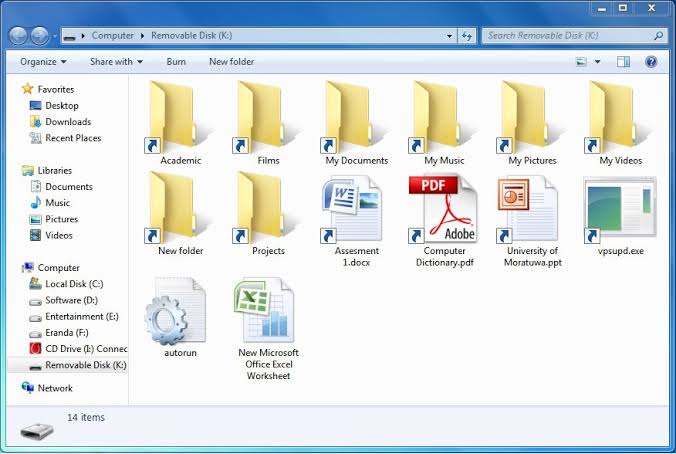Select Downloads under Favorites

click(x=68, y=122)
